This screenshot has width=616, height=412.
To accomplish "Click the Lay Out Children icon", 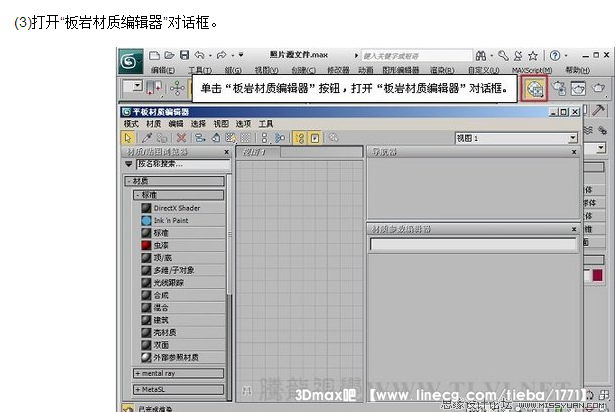I will pos(279,138).
